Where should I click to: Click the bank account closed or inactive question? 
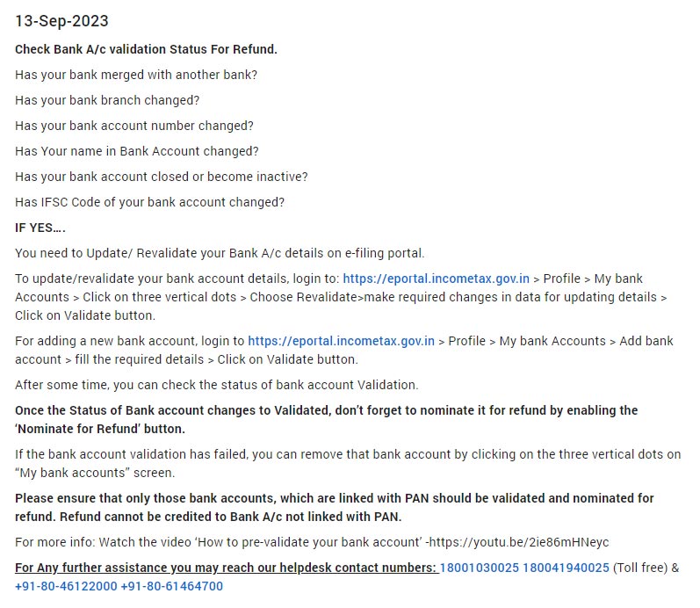162,177
